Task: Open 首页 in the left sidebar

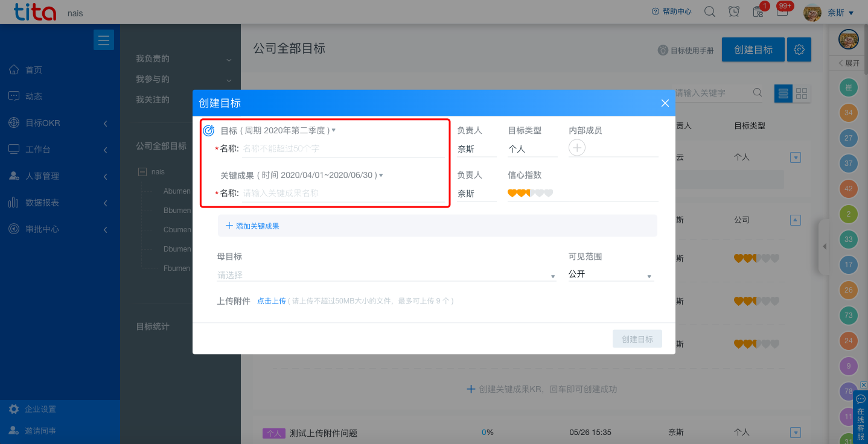Action: 34,70
